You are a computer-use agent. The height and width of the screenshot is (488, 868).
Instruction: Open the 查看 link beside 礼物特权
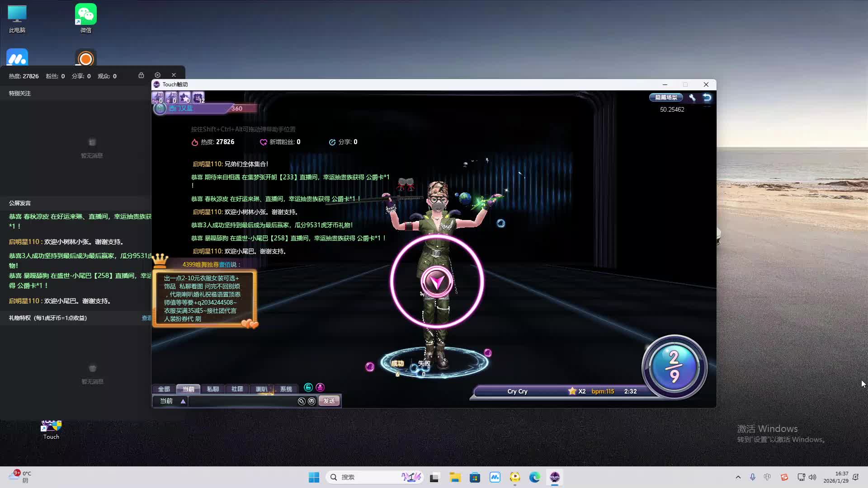[146, 318]
